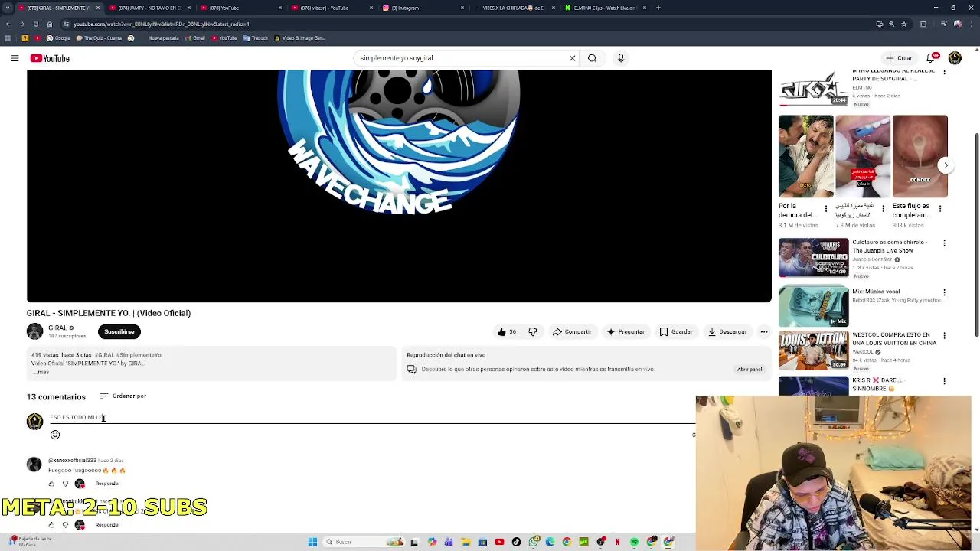The image size is (980, 551).
Task: Like the @xanexxofficial333 comment
Action: click(x=51, y=484)
